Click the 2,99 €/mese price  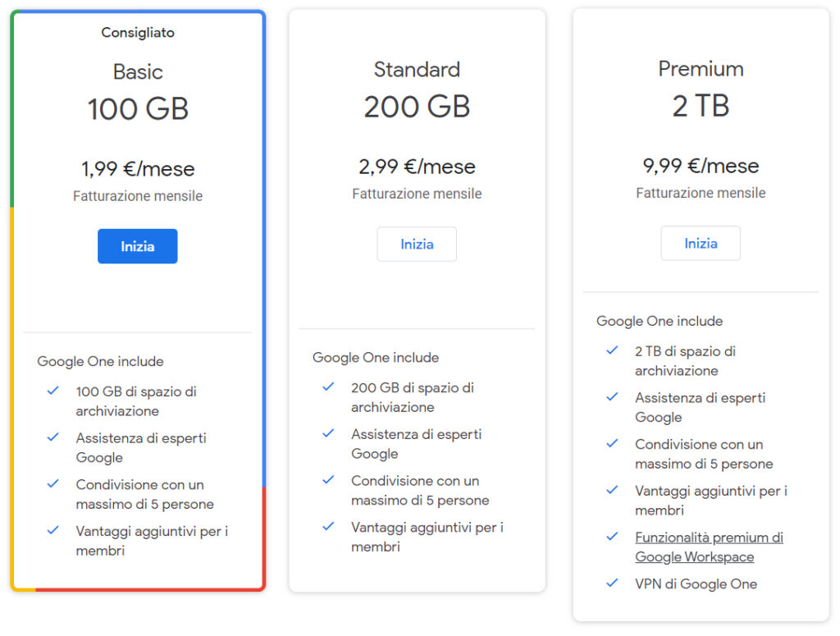tap(417, 167)
